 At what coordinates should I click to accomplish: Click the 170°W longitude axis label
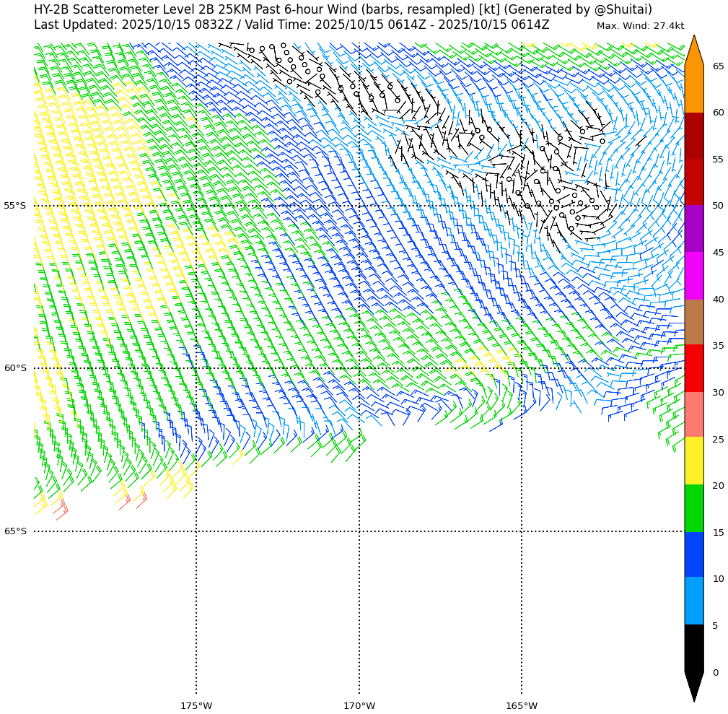tap(359, 705)
